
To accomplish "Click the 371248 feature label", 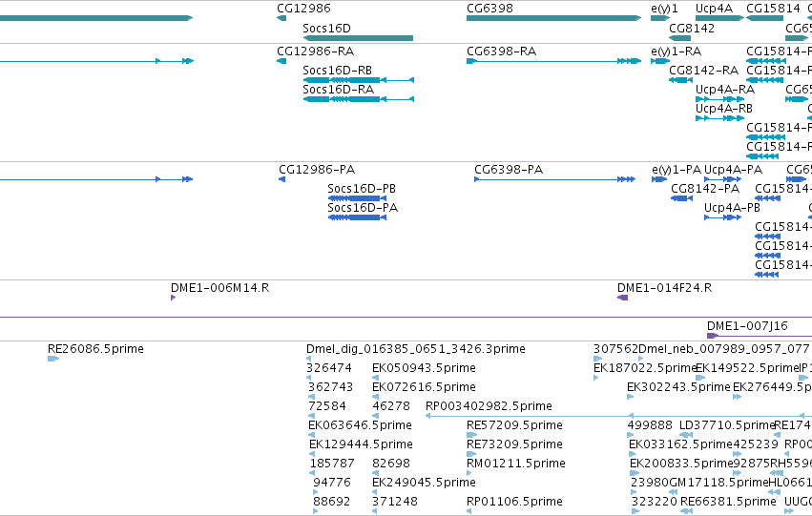I will tap(395, 502).
